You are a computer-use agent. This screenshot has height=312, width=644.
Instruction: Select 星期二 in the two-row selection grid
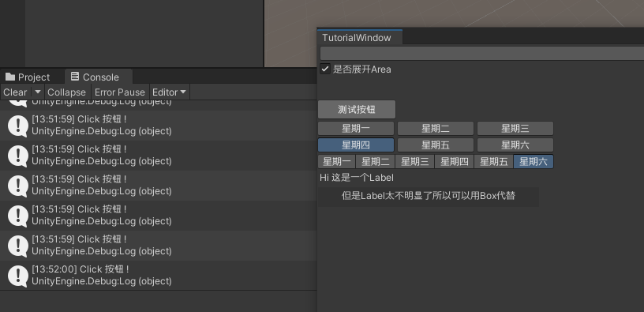pyautogui.click(x=436, y=128)
